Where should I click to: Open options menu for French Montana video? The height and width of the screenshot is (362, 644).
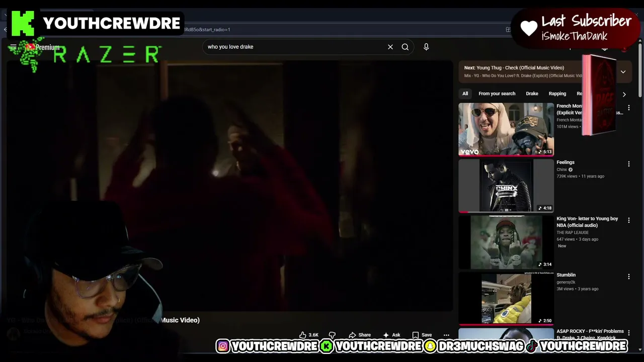[x=628, y=108]
